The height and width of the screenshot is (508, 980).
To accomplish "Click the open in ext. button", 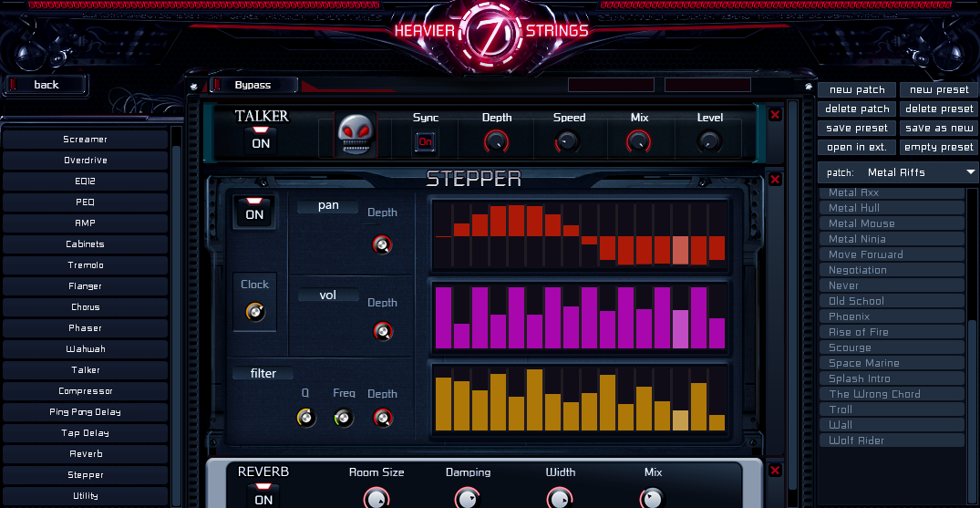I will (x=857, y=148).
